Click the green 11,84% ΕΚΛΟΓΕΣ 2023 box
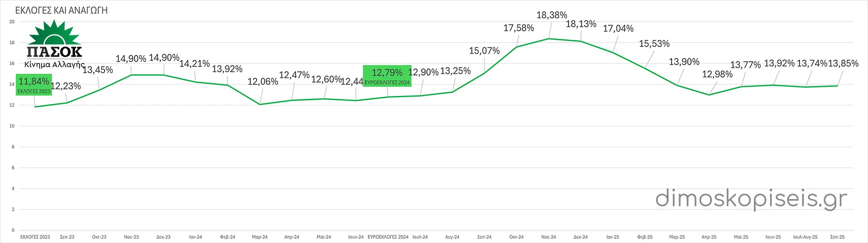 (x=34, y=85)
